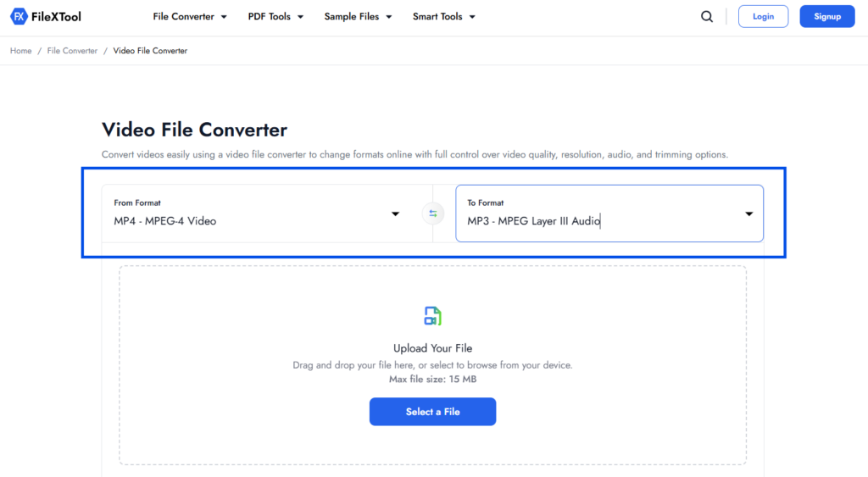Expand the Smart Tools menu arrow
The image size is (868, 477).
point(472,17)
